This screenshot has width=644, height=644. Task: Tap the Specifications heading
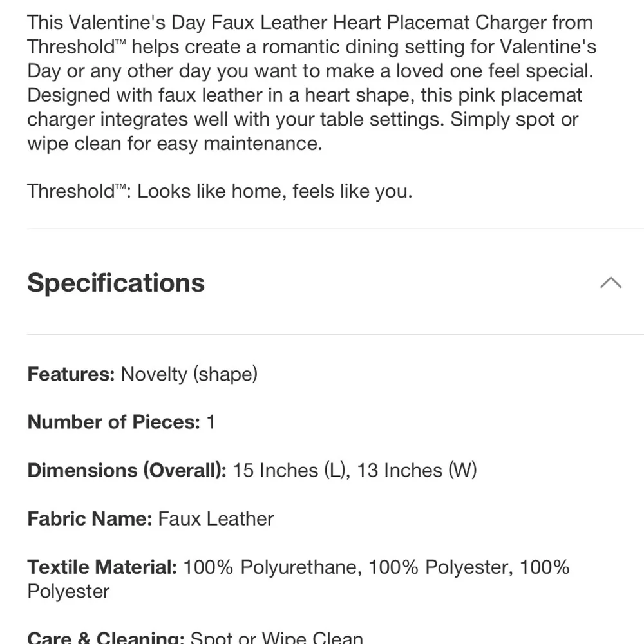click(116, 283)
